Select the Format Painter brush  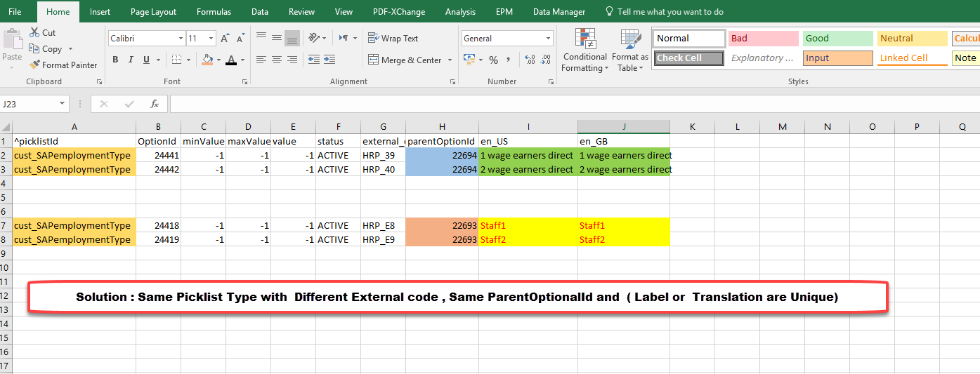coord(34,65)
